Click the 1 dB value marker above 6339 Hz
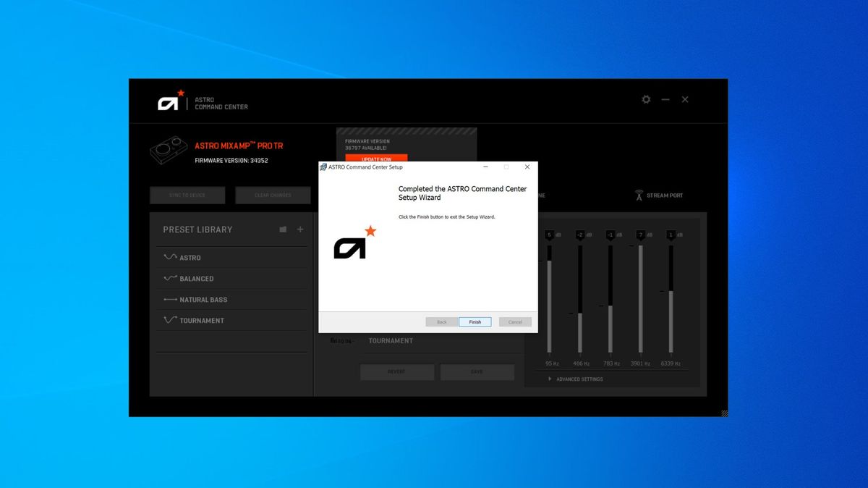Image resolution: width=868 pixels, height=488 pixels. (671, 235)
